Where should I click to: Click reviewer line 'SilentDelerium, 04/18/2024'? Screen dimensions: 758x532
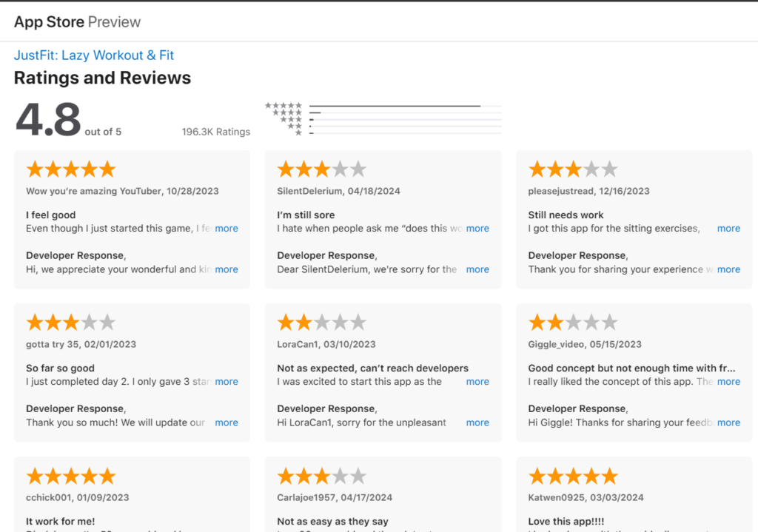[338, 191]
